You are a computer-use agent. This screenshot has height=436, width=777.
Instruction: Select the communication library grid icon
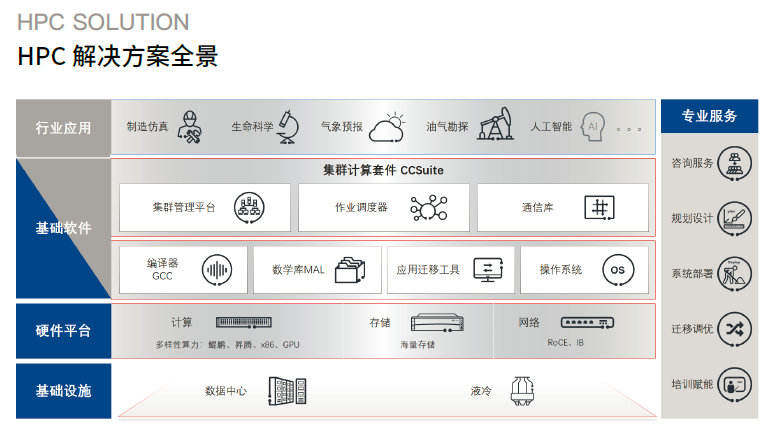pyautogui.click(x=599, y=208)
